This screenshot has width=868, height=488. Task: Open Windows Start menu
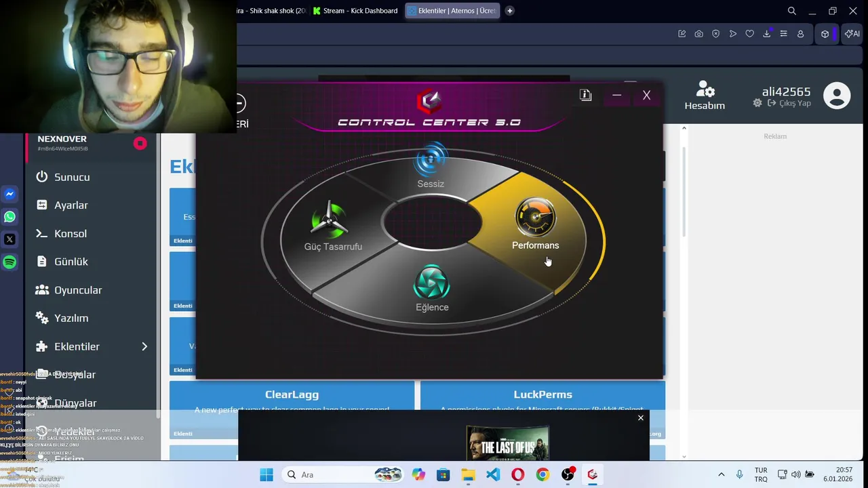[267, 474]
